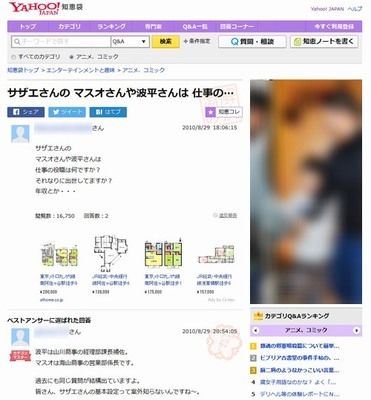Click the yellow 検索 search button

(x=166, y=42)
